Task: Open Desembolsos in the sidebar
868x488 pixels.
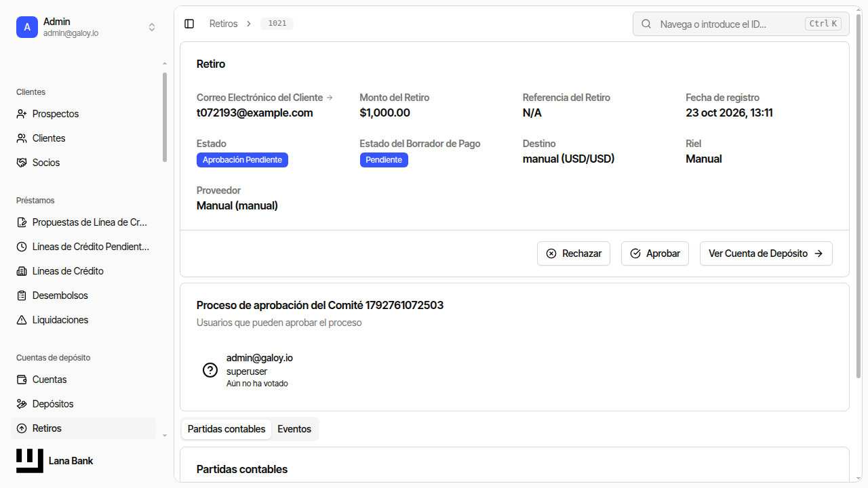Action: pyautogui.click(x=84, y=296)
